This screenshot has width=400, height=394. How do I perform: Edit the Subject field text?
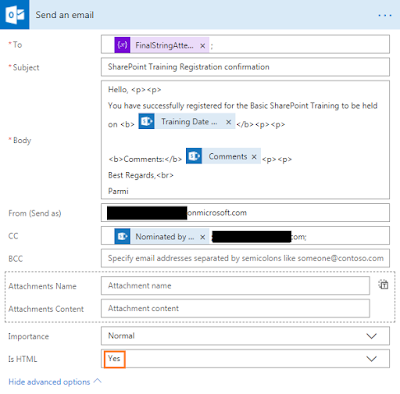[x=245, y=67]
